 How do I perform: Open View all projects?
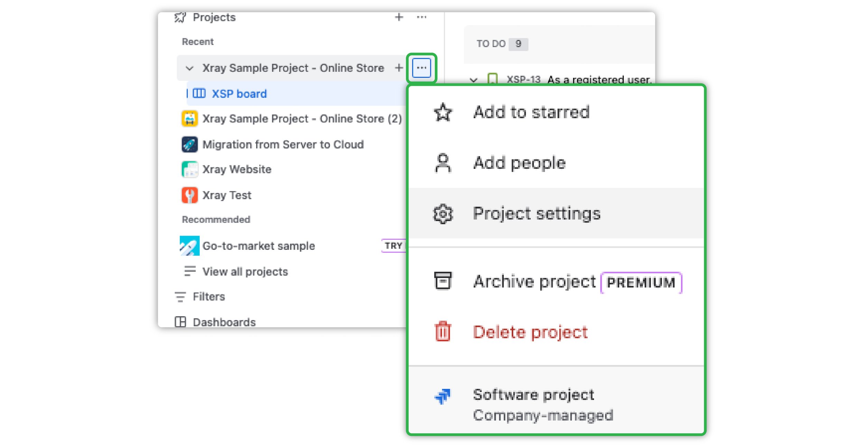click(245, 271)
